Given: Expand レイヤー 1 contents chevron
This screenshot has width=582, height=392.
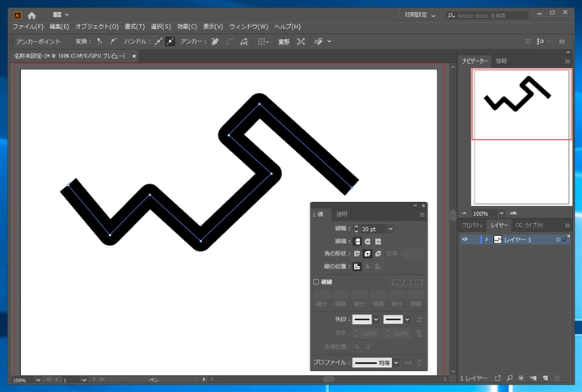Looking at the screenshot, I should [x=487, y=239].
